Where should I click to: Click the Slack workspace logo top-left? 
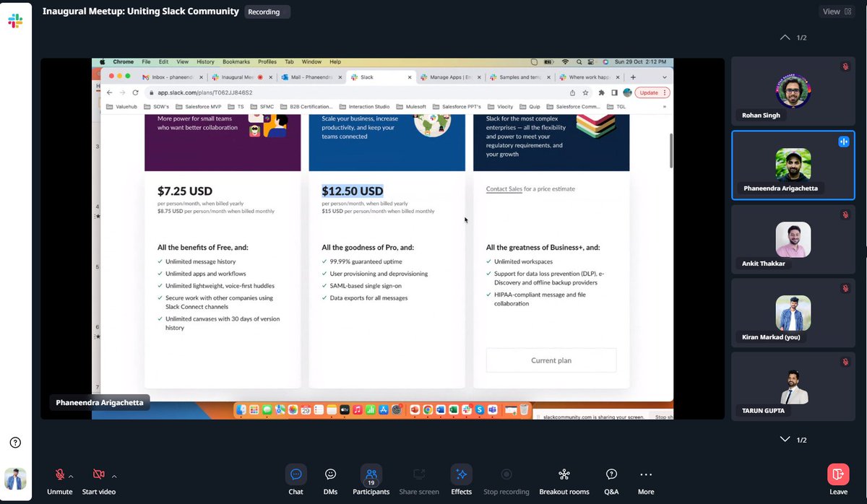[x=16, y=20]
